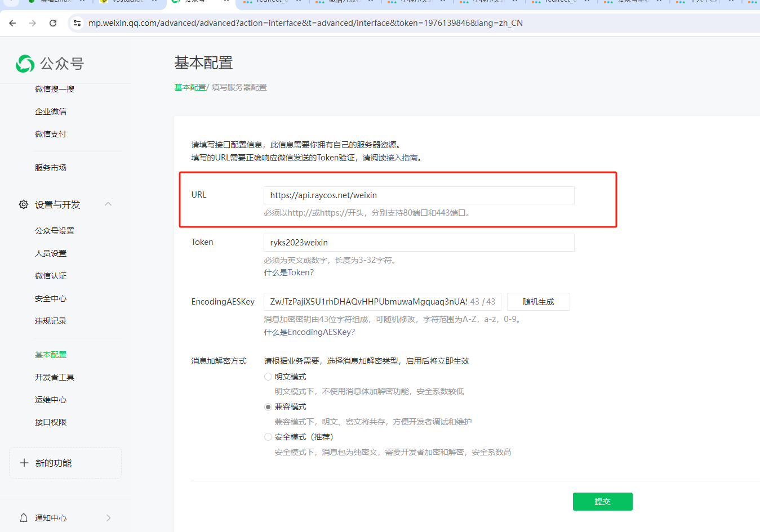This screenshot has height=532, width=760.
Task: Open the 什么是Token? help link
Action: point(289,272)
